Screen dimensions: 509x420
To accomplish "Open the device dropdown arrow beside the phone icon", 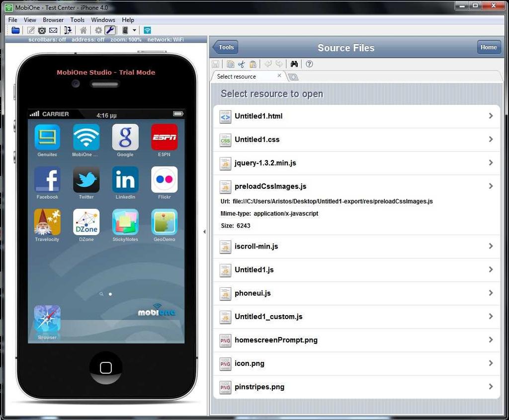I will pyautogui.click(x=134, y=30).
